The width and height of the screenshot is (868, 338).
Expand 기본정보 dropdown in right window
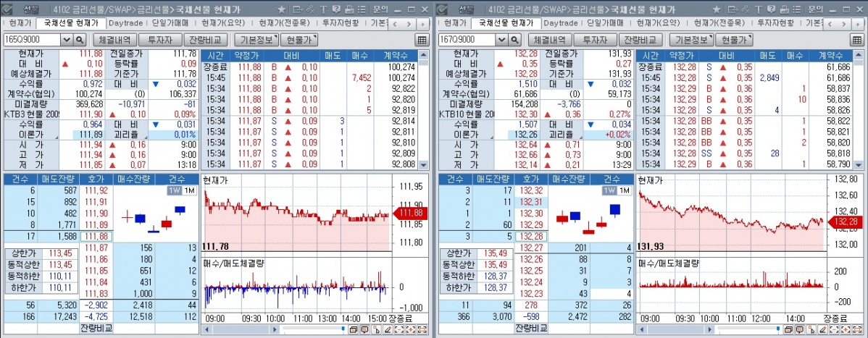click(x=691, y=40)
